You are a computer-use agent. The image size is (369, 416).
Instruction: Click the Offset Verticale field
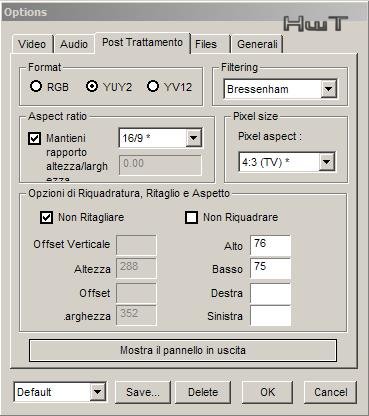(x=136, y=245)
